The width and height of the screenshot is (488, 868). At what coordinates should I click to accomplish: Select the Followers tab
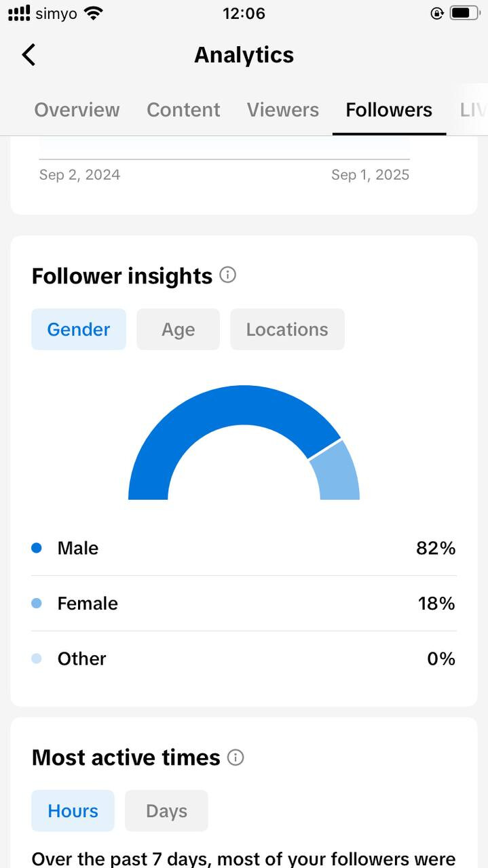pos(389,110)
